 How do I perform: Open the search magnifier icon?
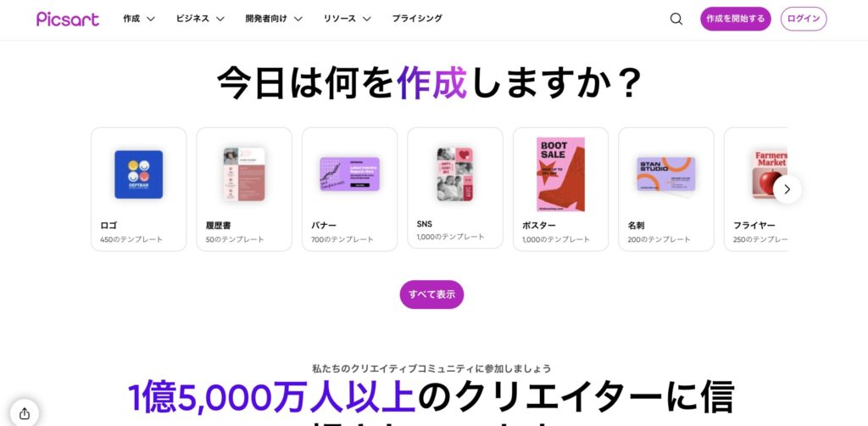pos(676,19)
